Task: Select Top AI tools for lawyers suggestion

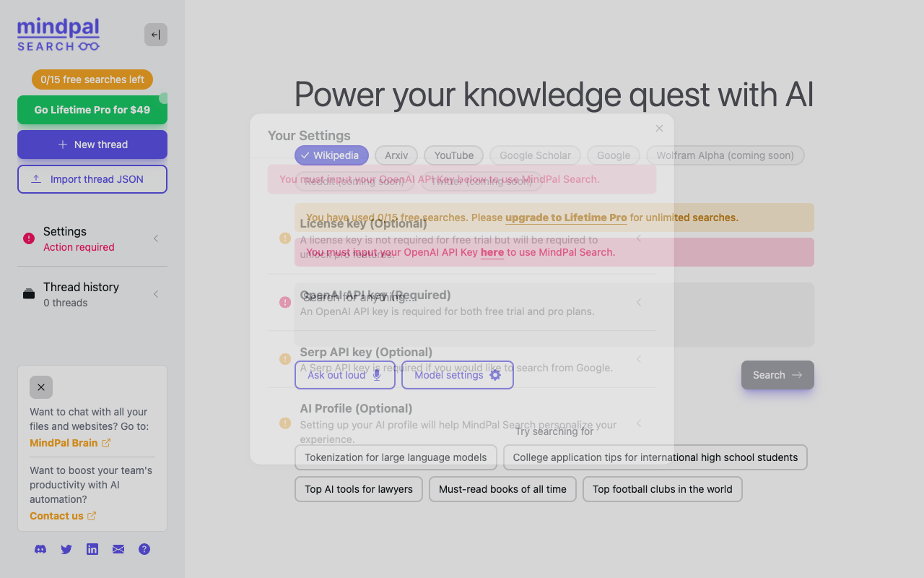Action: click(x=359, y=489)
